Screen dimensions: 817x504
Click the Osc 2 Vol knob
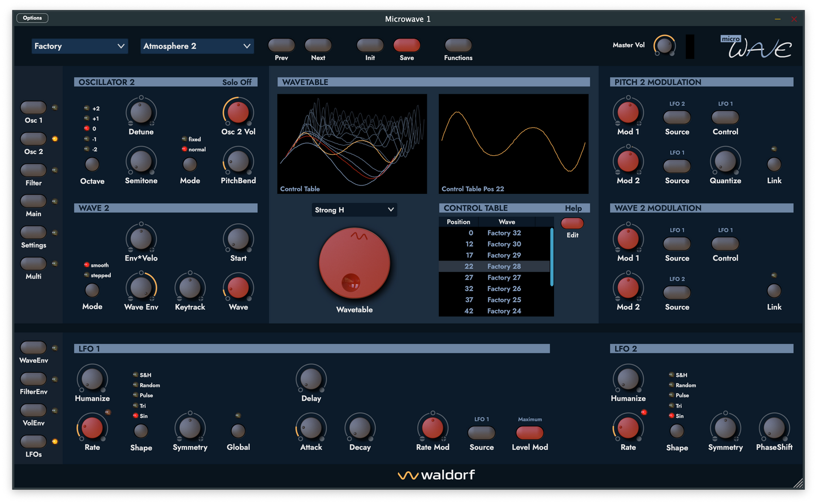click(237, 111)
